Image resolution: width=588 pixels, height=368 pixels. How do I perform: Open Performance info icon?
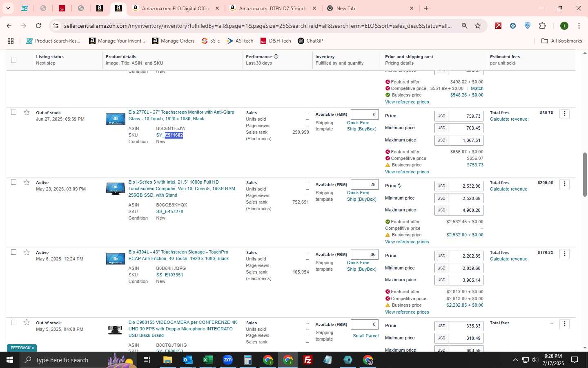276,56
